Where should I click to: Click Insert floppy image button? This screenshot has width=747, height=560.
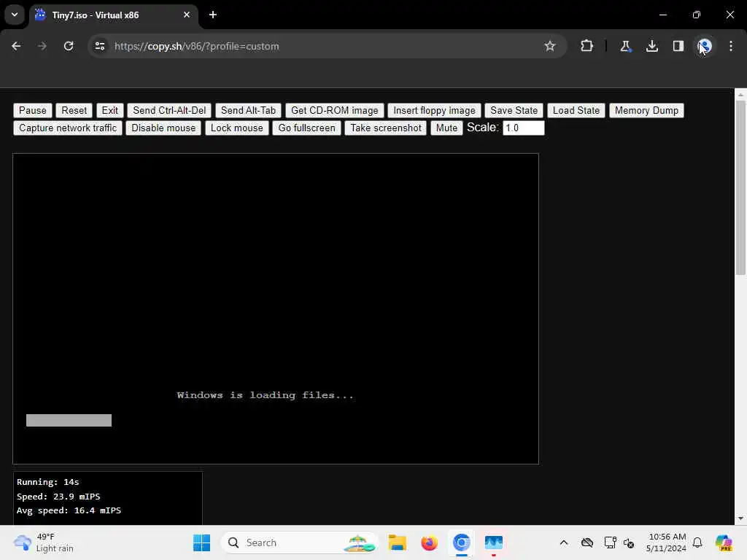click(x=434, y=111)
